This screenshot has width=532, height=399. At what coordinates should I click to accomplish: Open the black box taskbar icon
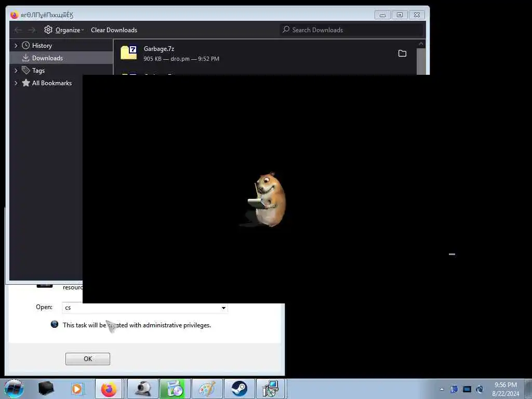[46, 389]
